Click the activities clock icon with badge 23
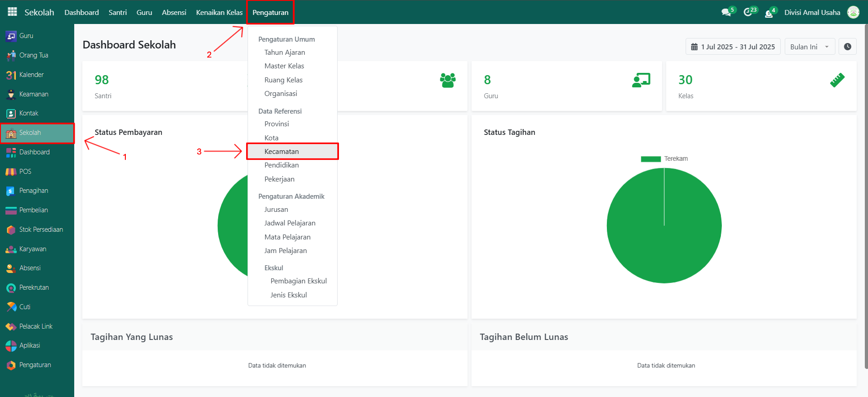 coord(748,13)
